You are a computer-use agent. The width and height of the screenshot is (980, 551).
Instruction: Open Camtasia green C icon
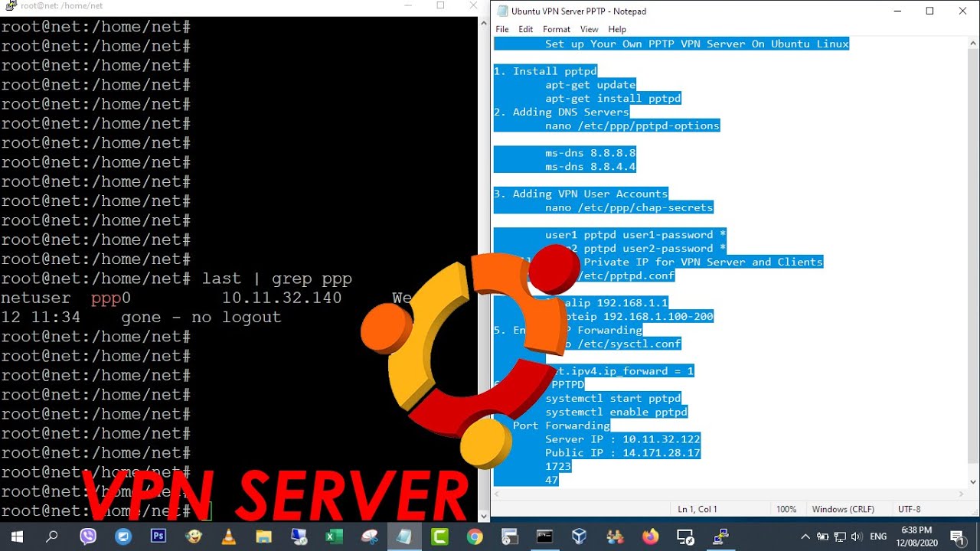pyautogui.click(x=439, y=536)
